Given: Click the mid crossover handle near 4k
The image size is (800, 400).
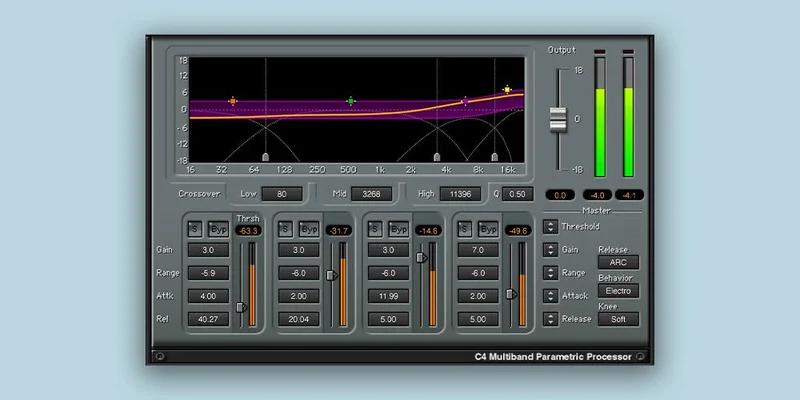Looking at the screenshot, I should pyautogui.click(x=437, y=157).
